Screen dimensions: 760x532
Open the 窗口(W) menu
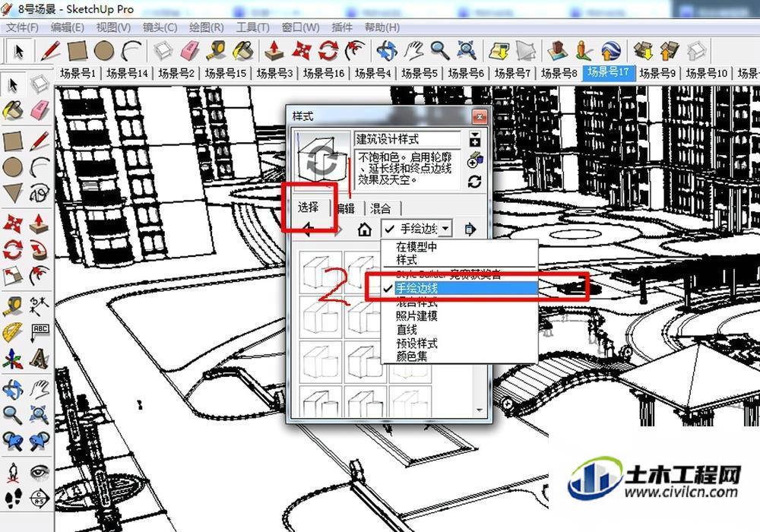coord(300,27)
